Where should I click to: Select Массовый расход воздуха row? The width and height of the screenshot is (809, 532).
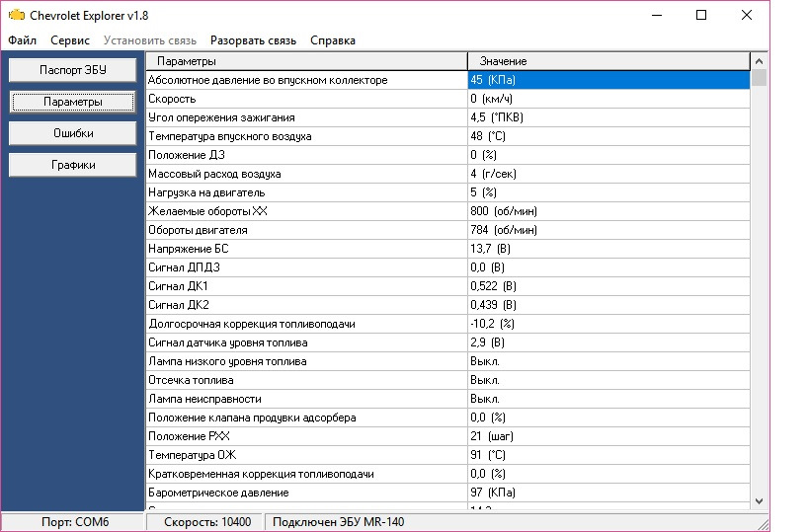447,174
